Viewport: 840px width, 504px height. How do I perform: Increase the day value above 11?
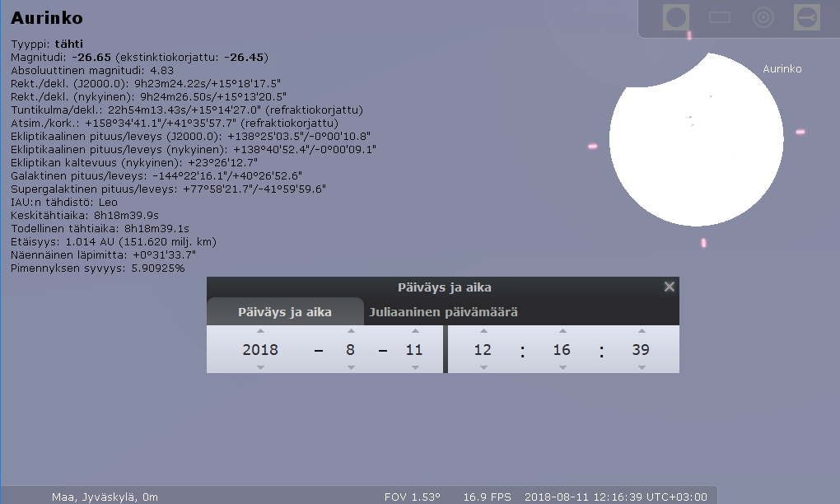(x=414, y=331)
